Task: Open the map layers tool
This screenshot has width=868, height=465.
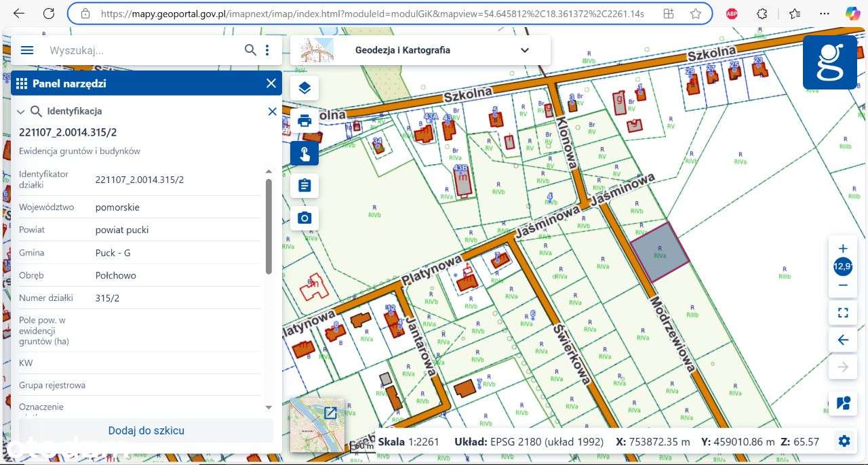Action: [x=304, y=88]
